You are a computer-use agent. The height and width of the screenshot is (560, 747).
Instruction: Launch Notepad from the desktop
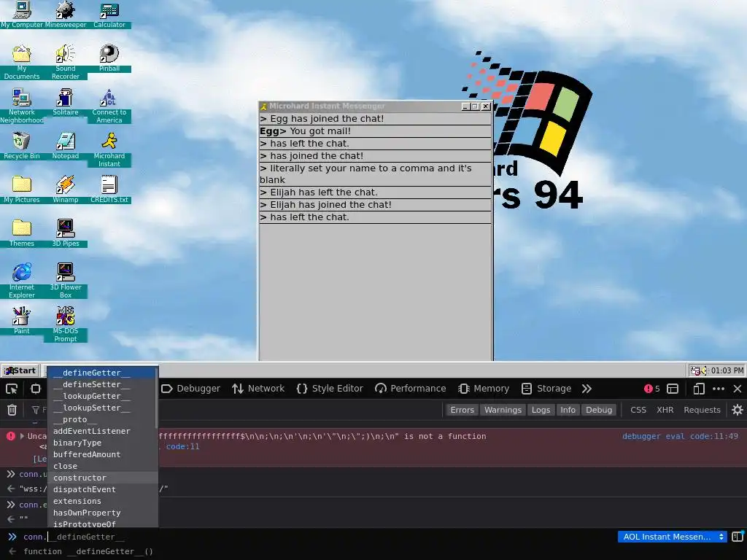(x=66, y=146)
